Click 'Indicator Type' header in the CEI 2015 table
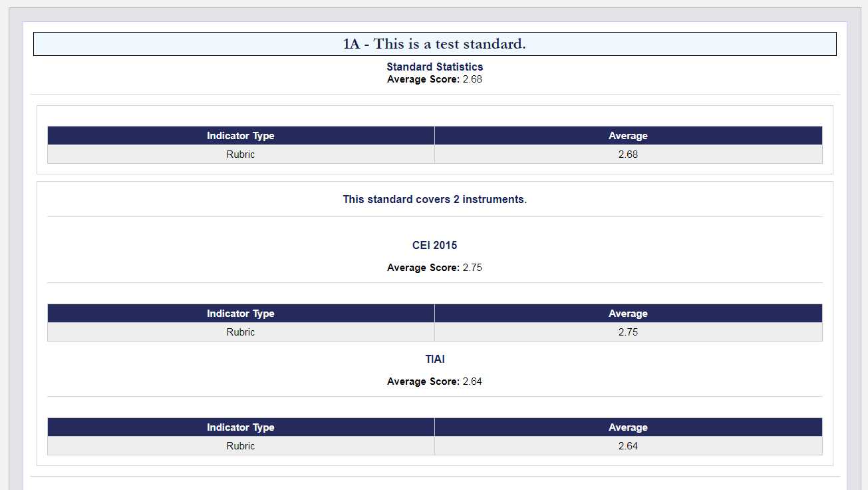868x490 pixels. pyautogui.click(x=241, y=314)
